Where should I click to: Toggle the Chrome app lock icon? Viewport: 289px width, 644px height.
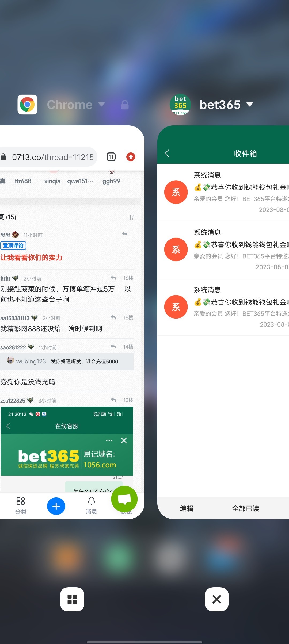125,105
